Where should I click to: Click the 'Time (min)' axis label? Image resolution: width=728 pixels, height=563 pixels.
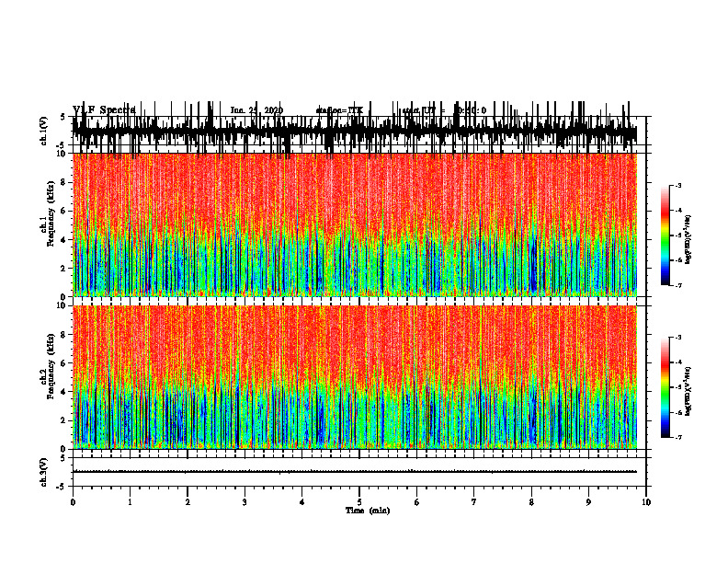[x=368, y=511]
